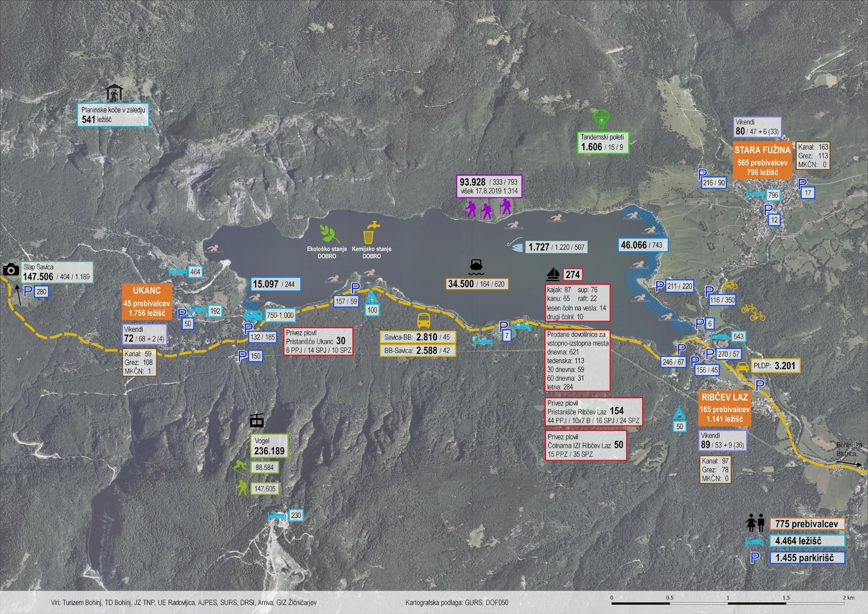Screen dimensions: 868x614
Task: Click the mountain hut icon above Planinske koče
Action: [x=114, y=93]
